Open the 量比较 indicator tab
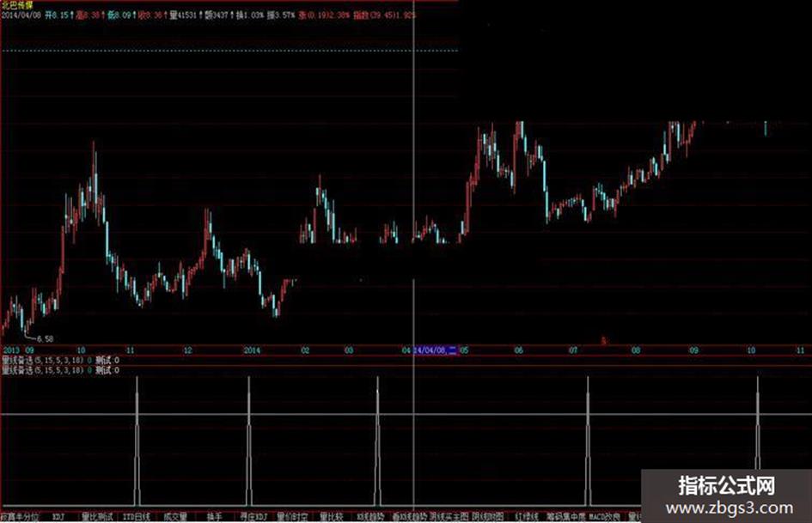The width and height of the screenshot is (812, 523). point(332,517)
